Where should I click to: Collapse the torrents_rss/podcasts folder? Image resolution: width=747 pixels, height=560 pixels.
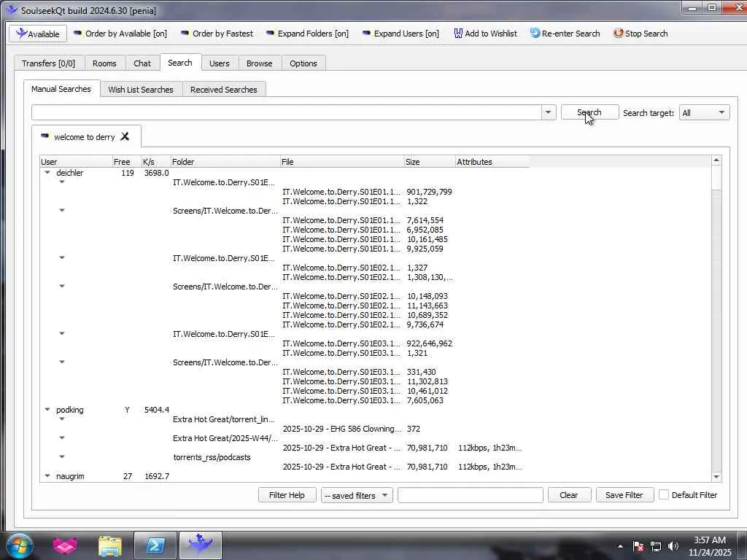tap(62, 456)
